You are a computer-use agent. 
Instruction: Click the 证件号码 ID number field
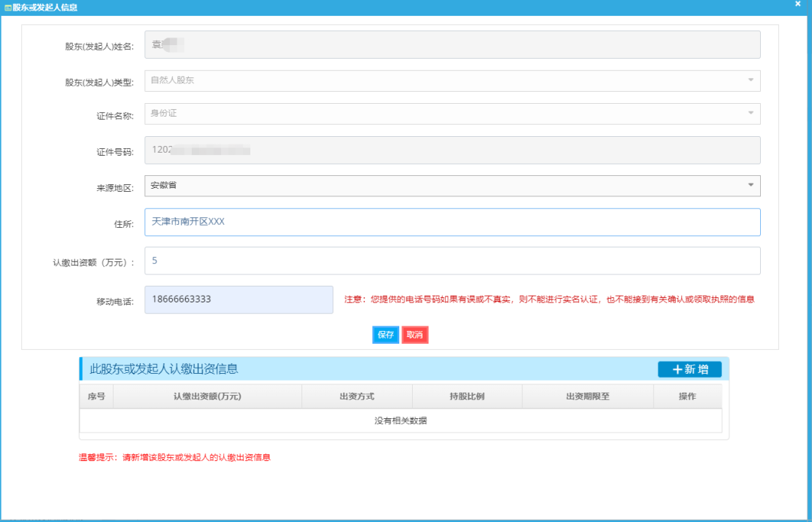452,150
